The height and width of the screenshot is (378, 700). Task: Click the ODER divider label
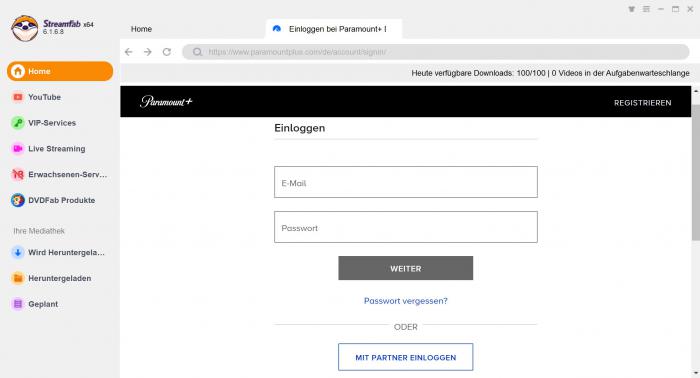[x=405, y=327]
